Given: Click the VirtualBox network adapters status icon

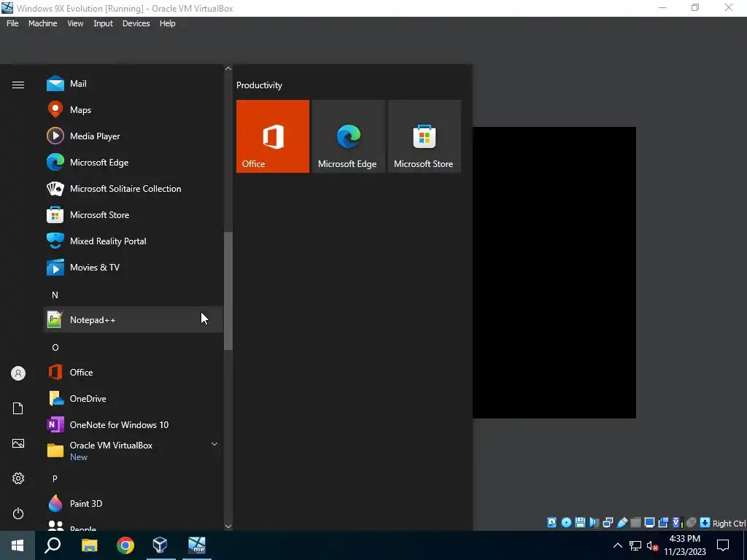Looking at the screenshot, I should pyautogui.click(x=608, y=522).
